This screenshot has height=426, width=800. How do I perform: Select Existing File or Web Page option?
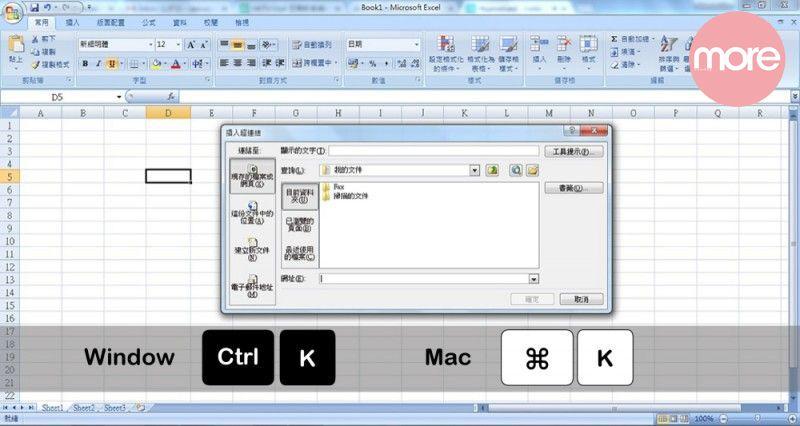pyautogui.click(x=252, y=176)
